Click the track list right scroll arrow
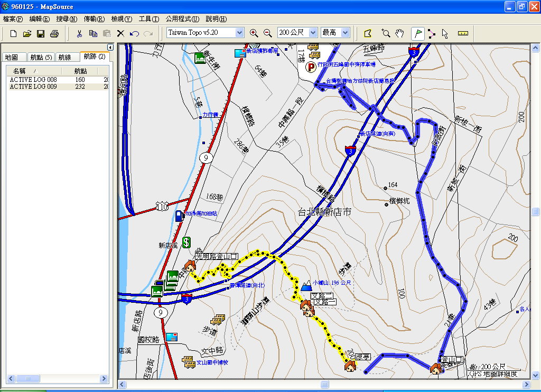The height and width of the screenshot is (392, 541). point(104,379)
